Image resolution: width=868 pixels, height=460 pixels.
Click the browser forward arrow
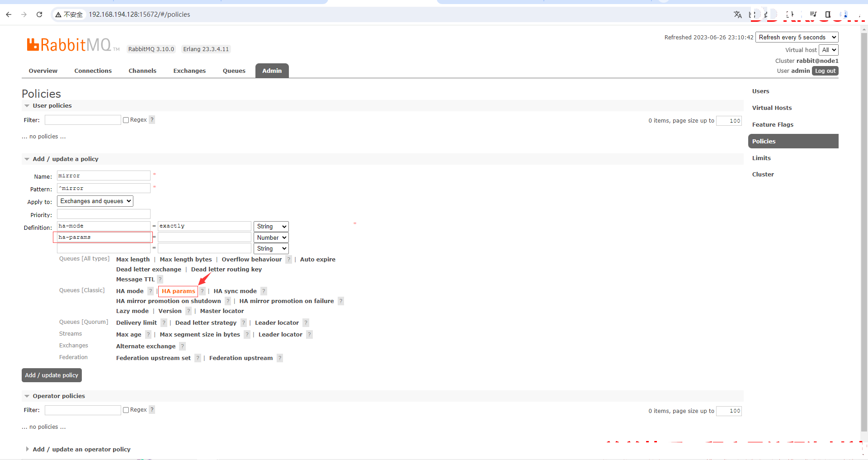24,14
